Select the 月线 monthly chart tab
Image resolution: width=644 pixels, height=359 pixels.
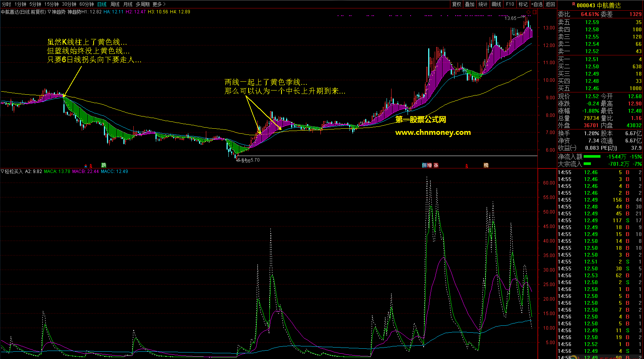click(128, 4)
